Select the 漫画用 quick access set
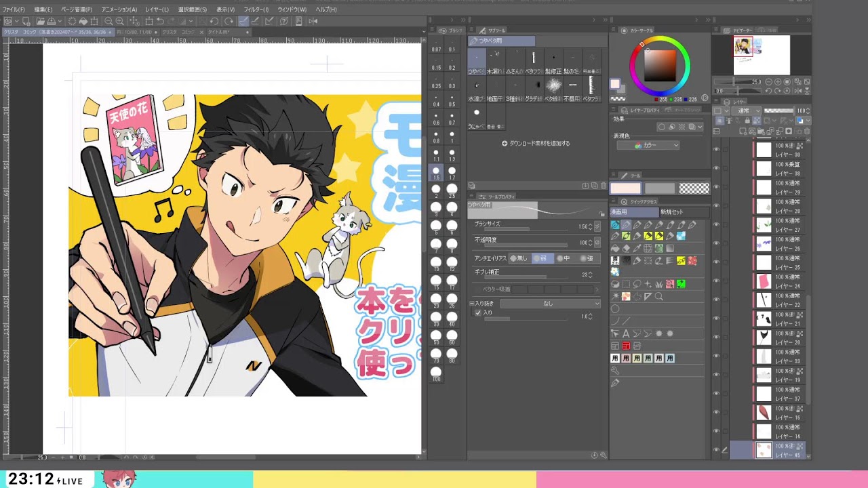 (x=635, y=212)
